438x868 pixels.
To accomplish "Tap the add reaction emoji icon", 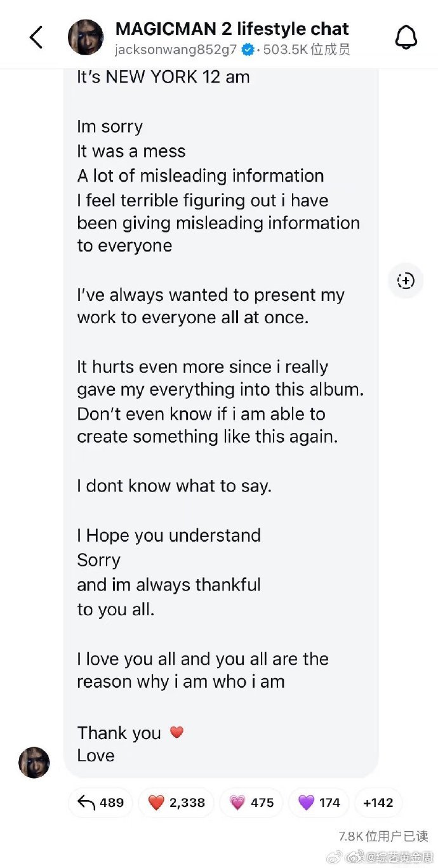I will [x=406, y=280].
